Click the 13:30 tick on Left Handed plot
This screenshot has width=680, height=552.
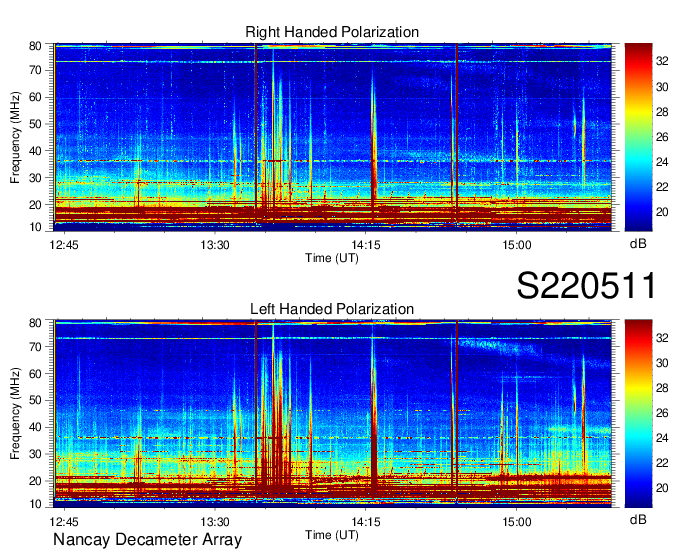click(215, 522)
